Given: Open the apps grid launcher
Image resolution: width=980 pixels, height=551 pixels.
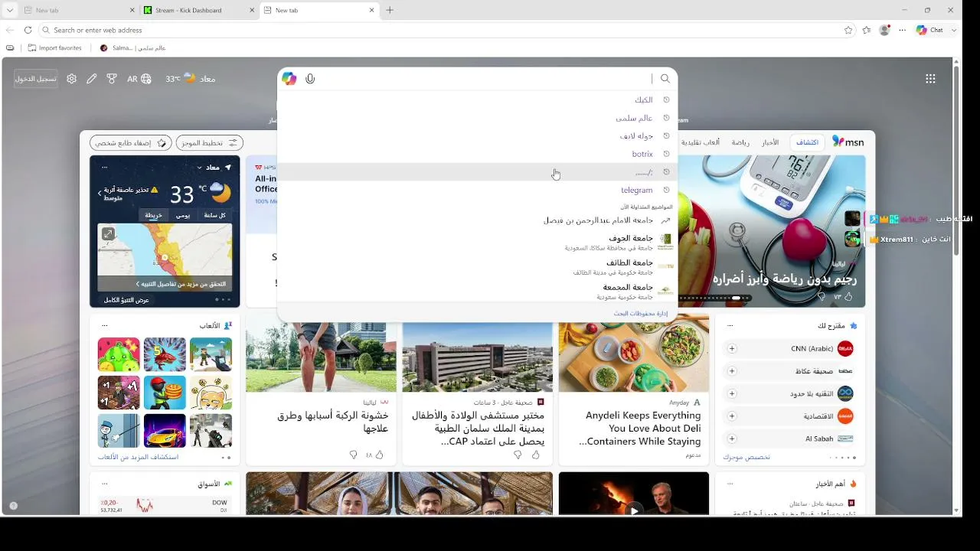Looking at the screenshot, I should 930,78.
